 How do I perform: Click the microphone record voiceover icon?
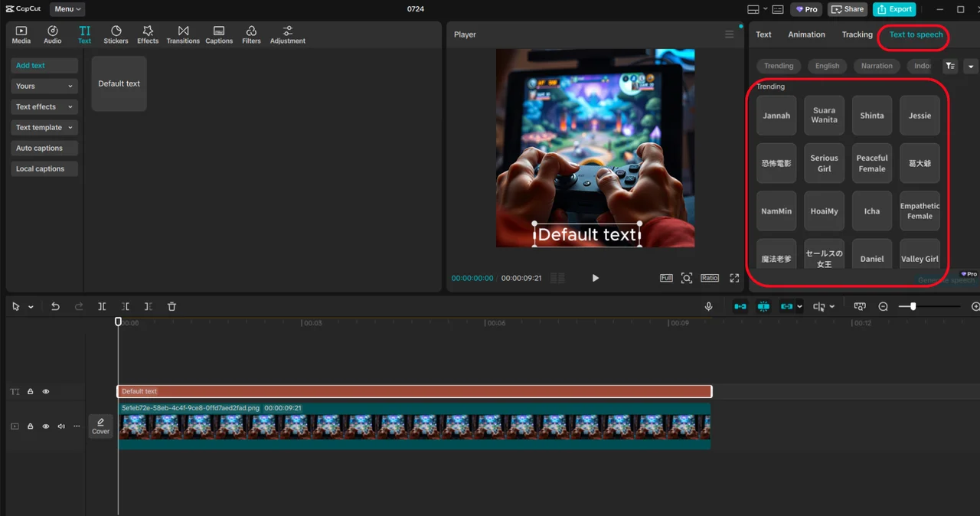coord(708,306)
